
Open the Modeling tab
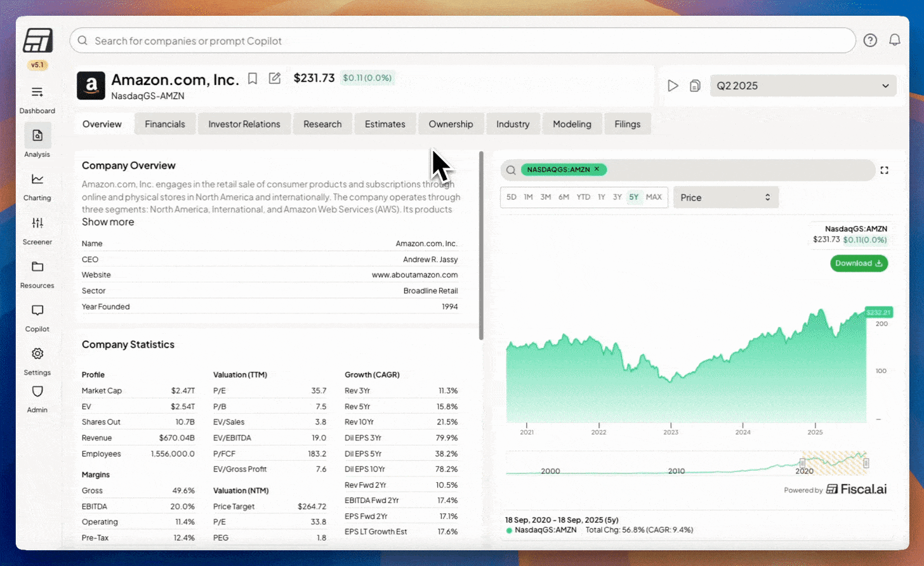[x=572, y=124]
